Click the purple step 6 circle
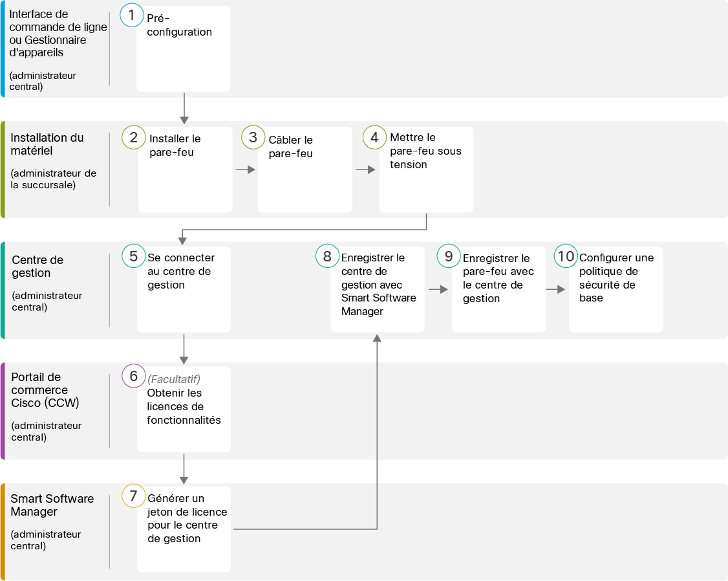 (134, 376)
